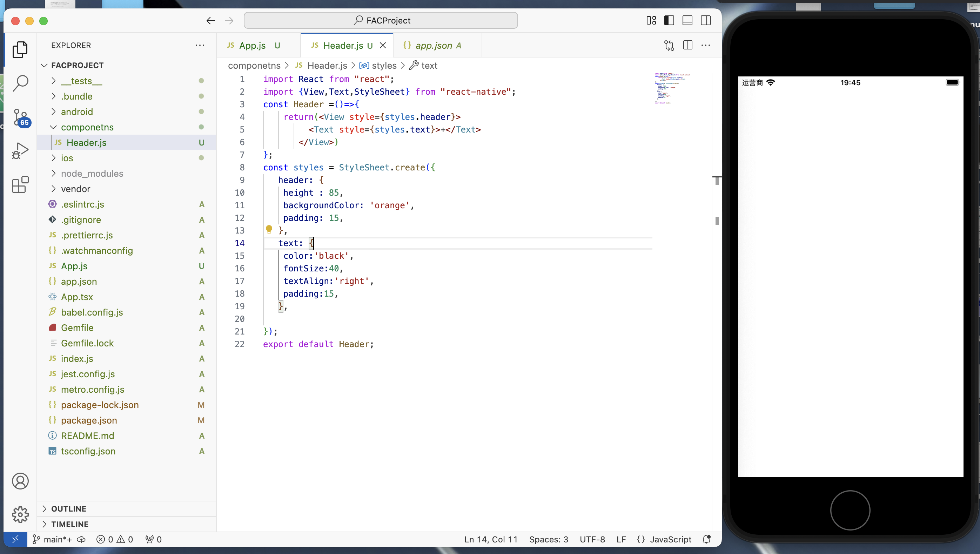Click componetns in the breadcrumb
This screenshot has height=554, width=980.
click(x=254, y=66)
